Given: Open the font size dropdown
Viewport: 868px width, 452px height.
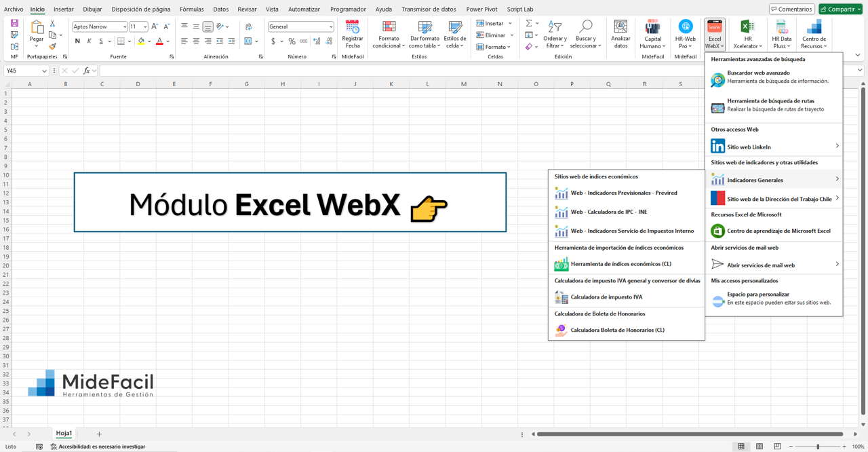Looking at the screenshot, I should [144, 26].
